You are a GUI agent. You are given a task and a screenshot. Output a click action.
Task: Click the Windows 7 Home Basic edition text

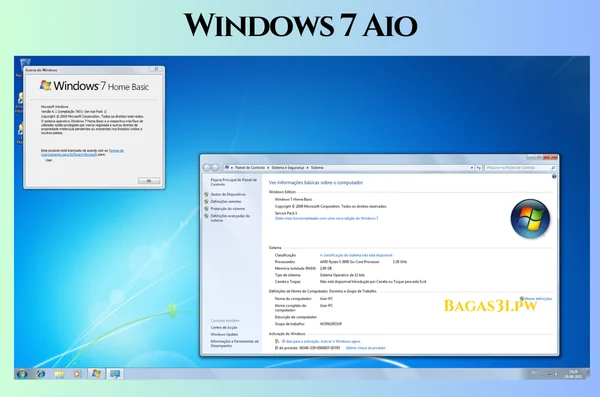(293, 199)
